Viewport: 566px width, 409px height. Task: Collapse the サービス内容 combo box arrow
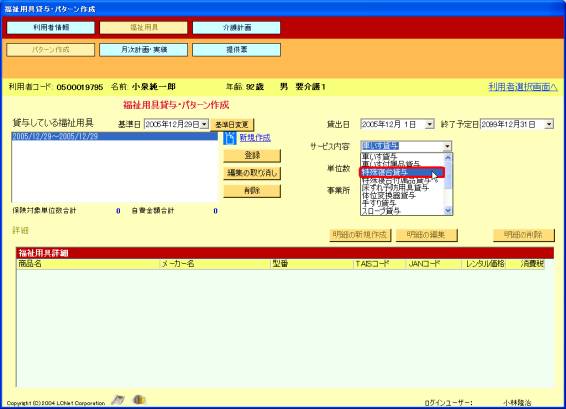pyautogui.click(x=447, y=146)
